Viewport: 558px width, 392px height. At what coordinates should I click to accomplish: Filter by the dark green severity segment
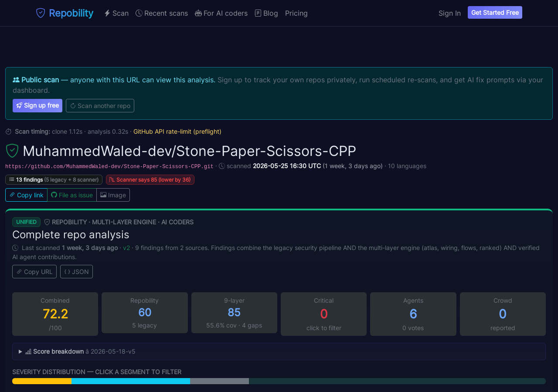[x=397, y=381]
